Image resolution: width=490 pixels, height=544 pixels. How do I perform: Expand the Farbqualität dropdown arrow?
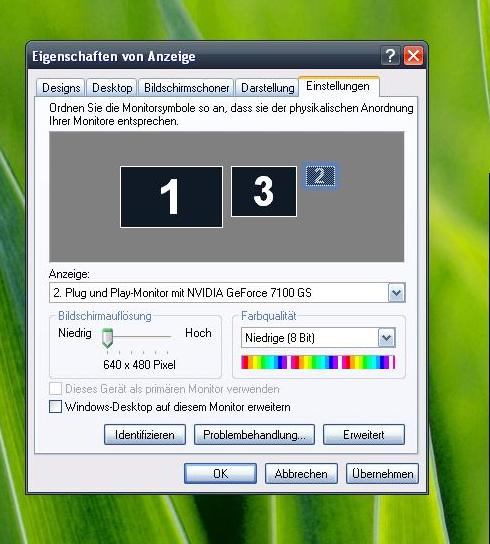tap(386, 338)
